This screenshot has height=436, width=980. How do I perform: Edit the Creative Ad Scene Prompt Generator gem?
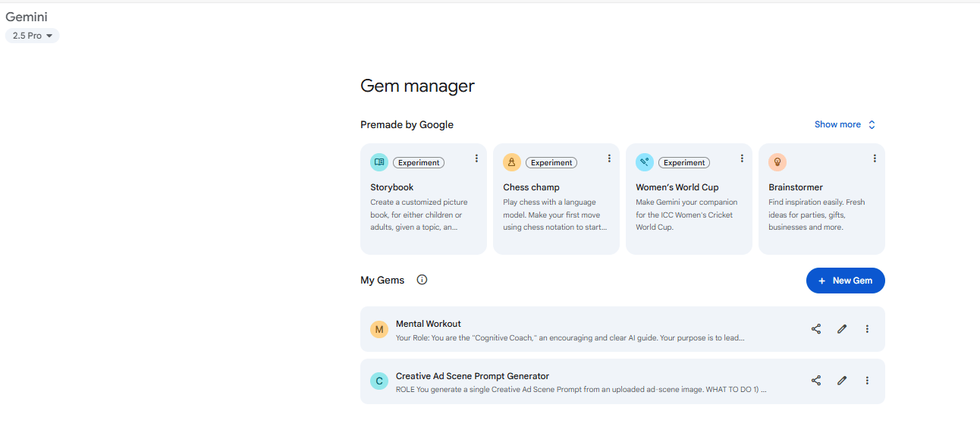click(842, 381)
